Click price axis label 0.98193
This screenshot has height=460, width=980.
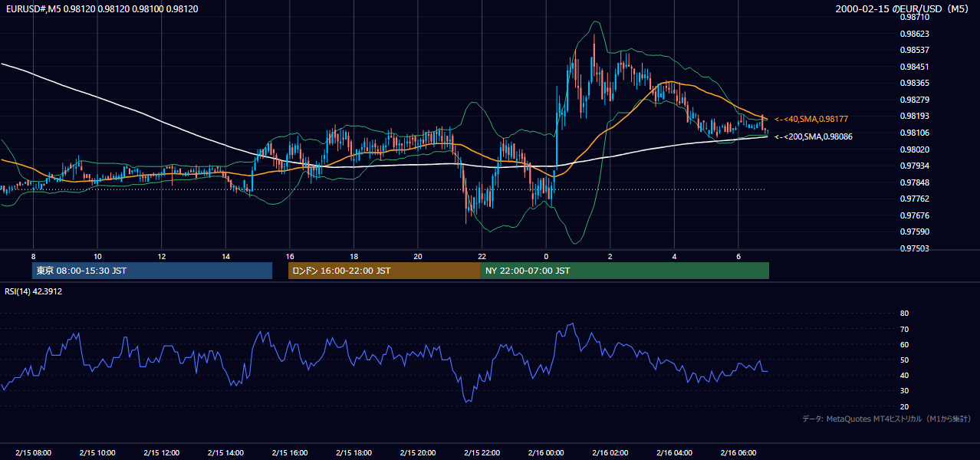click(x=915, y=116)
